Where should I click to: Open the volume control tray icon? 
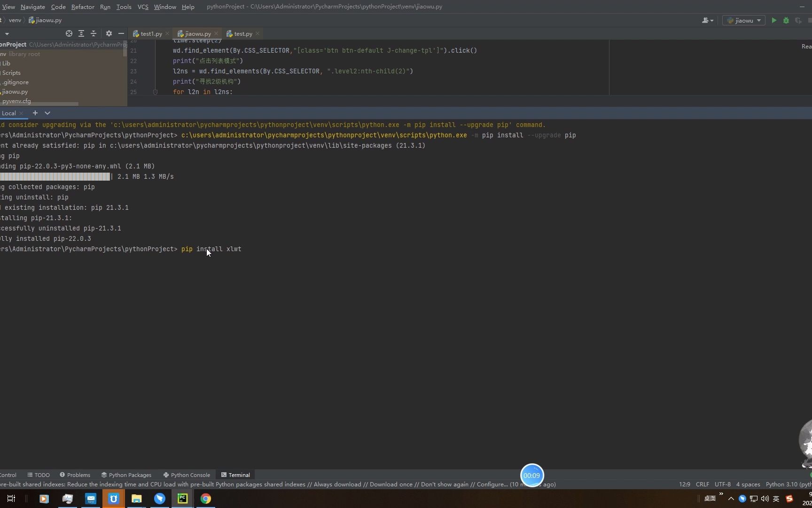pyautogui.click(x=765, y=499)
